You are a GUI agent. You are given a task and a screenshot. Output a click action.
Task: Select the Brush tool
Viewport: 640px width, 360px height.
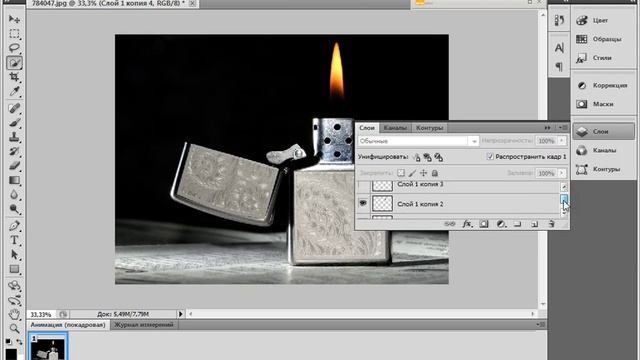(x=14, y=123)
